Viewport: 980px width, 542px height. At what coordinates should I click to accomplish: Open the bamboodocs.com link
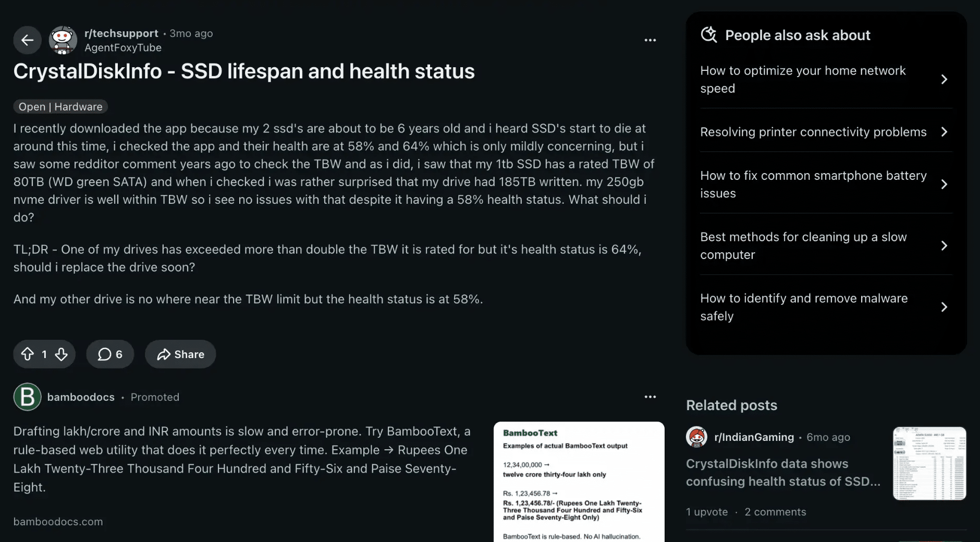point(58,522)
